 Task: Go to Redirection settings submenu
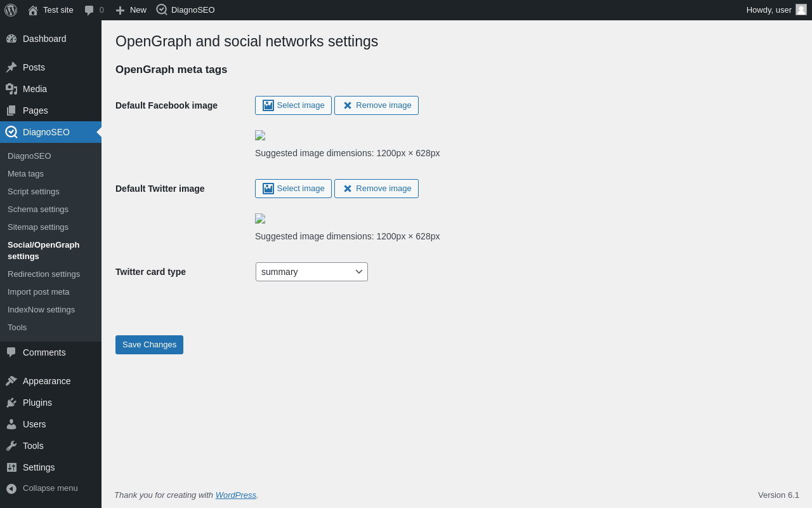(x=44, y=274)
